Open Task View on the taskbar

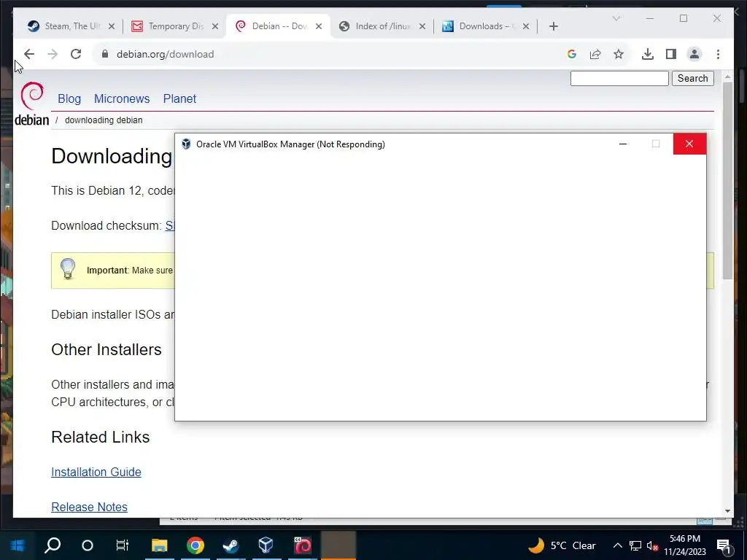click(123, 545)
